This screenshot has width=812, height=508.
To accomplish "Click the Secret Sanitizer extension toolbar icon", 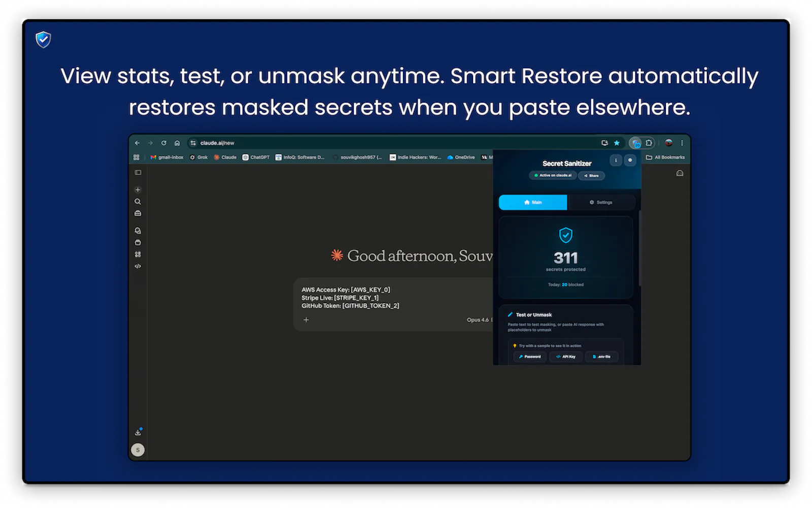I will [x=636, y=144].
